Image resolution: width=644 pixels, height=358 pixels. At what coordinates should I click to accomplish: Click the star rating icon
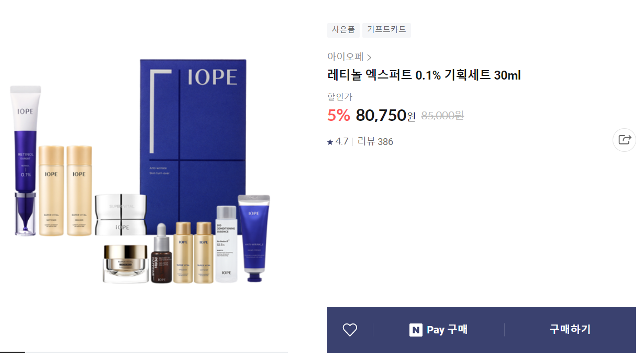point(330,142)
